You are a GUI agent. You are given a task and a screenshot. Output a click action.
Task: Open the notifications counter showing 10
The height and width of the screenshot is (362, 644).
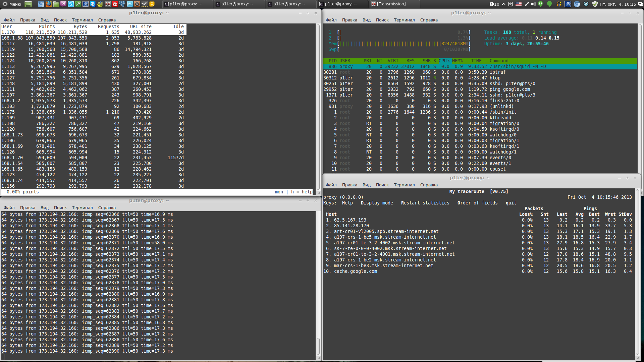[494, 4]
